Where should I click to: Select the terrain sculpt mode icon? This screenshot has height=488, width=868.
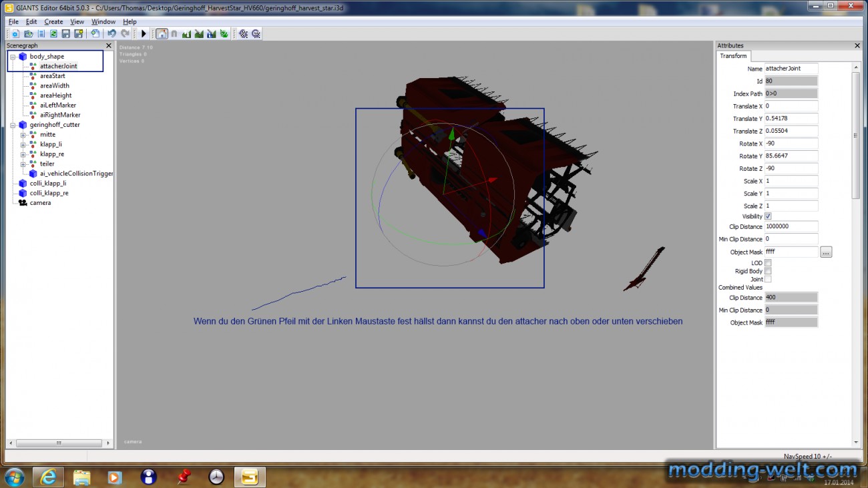pos(186,33)
